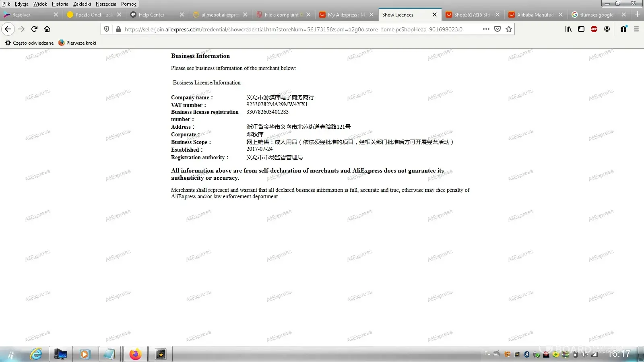Click the address bar URL field
The height and width of the screenshot is (362, 644).
(294, 29)
